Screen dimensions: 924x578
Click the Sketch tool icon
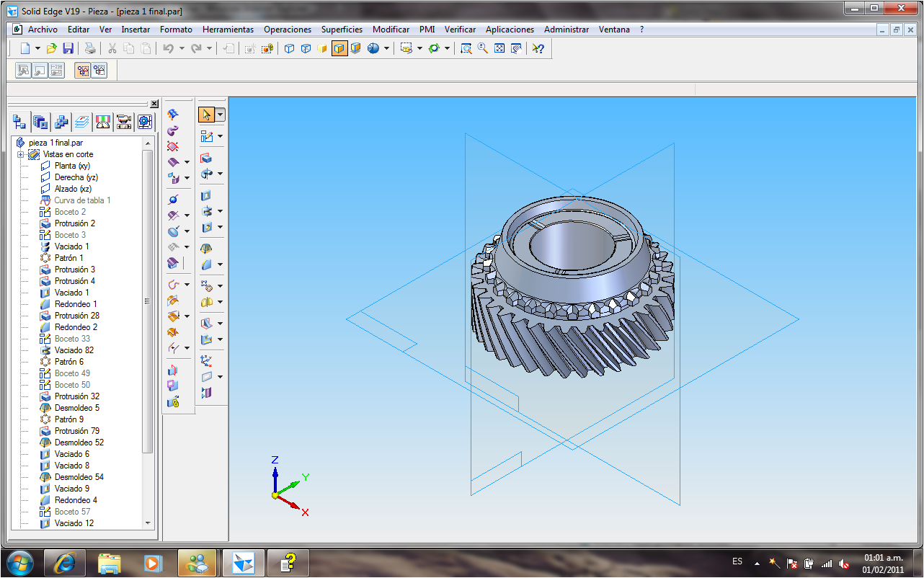click(207, 135)
